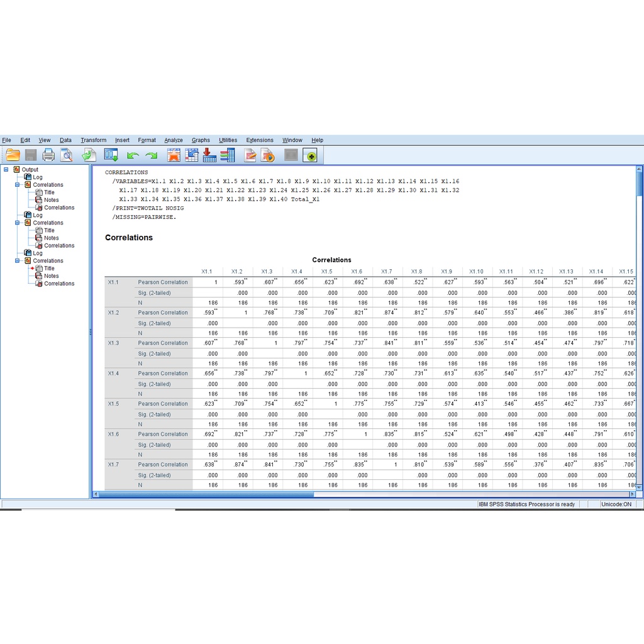Click the Undo green arrow

click(133, 155)
